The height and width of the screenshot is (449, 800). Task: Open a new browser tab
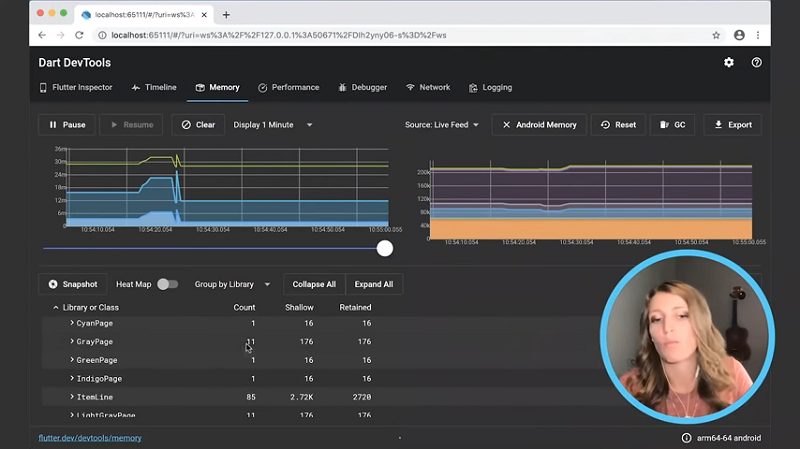226,15
